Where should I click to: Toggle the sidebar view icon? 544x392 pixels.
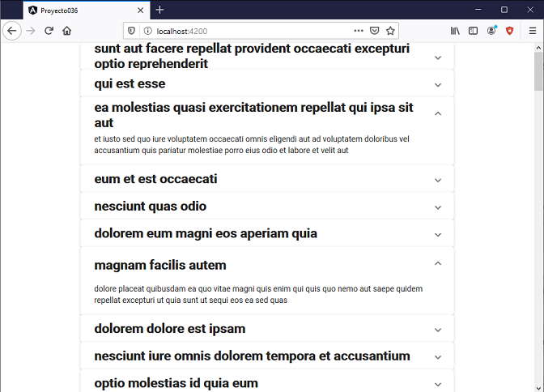[x=473, y=31]
